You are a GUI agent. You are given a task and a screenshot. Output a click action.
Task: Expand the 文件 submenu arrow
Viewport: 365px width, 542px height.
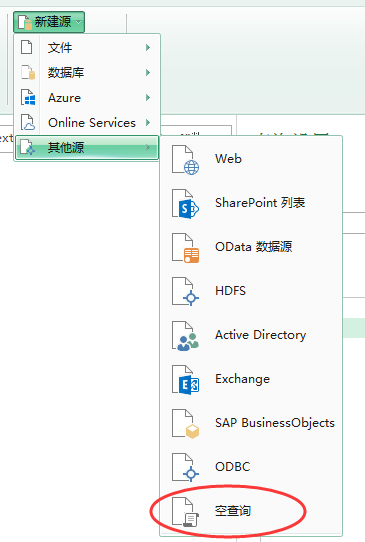coord(148,47)
